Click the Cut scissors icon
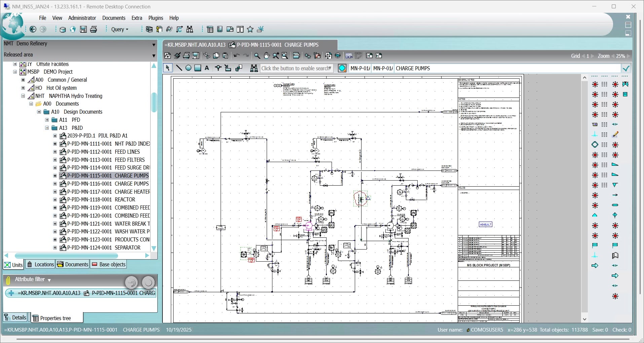 coord(206,56)
